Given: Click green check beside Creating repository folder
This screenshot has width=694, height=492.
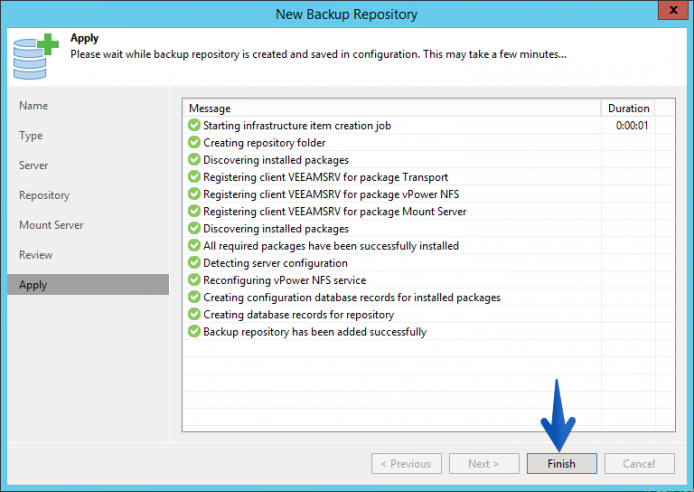Looking at the screenshot, I should point(194,142).
